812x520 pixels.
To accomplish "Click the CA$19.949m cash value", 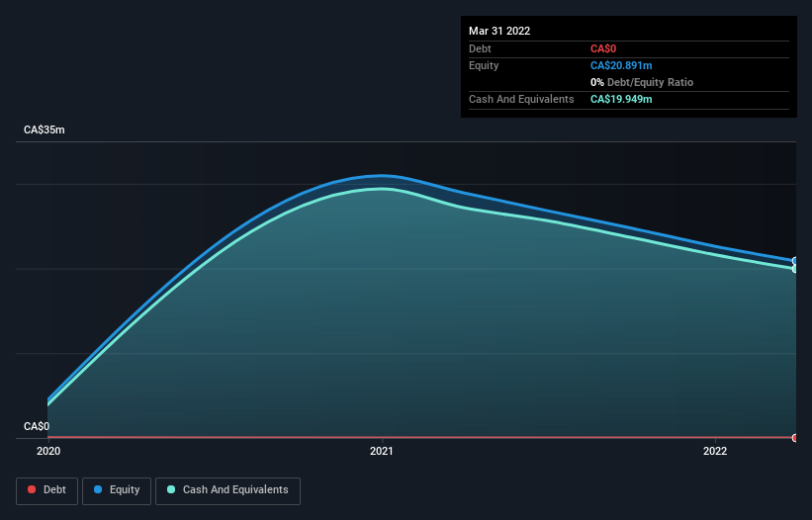I will point(621,99).
